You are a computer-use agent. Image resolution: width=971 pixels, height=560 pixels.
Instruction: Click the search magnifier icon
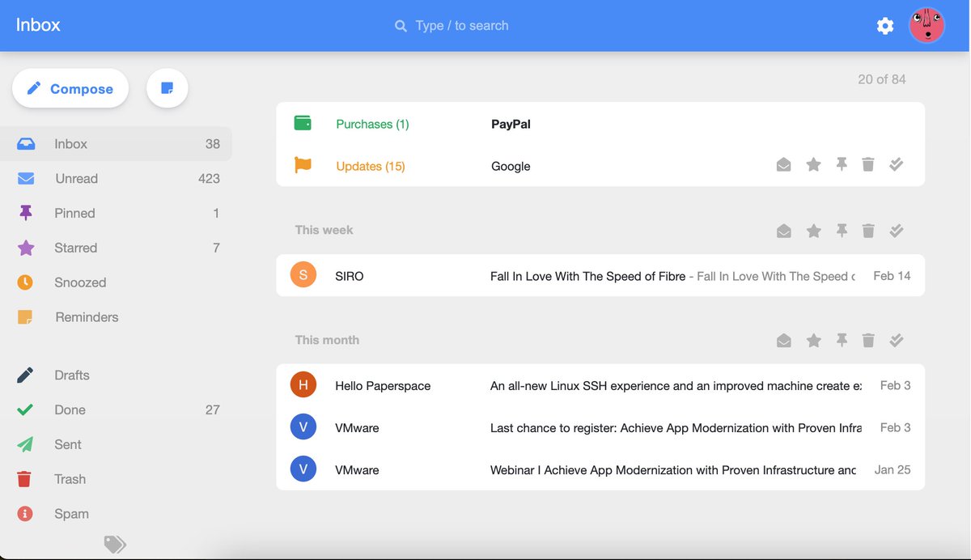point(401,26)
